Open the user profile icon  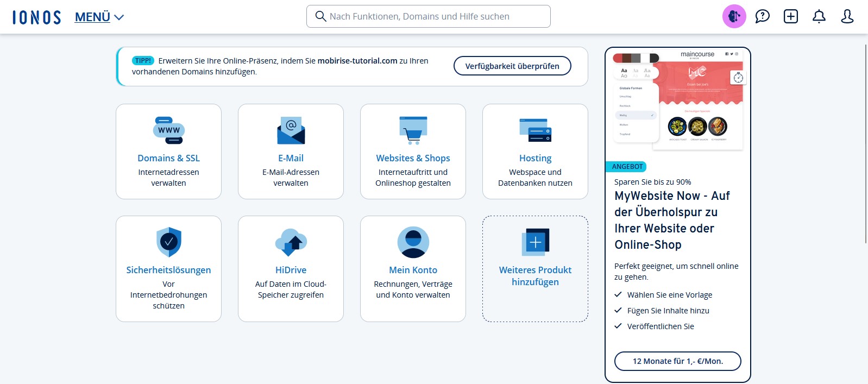point(847,17)
